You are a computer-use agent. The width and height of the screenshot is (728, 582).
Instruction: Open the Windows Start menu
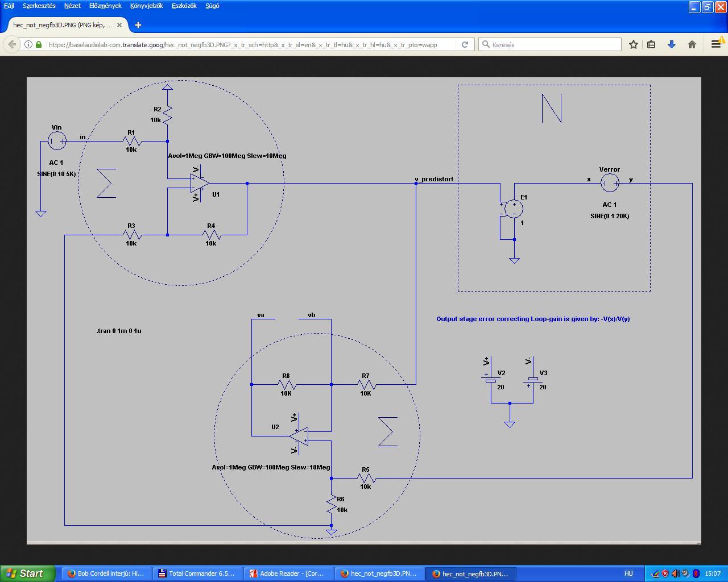click(x=27, y=573)
